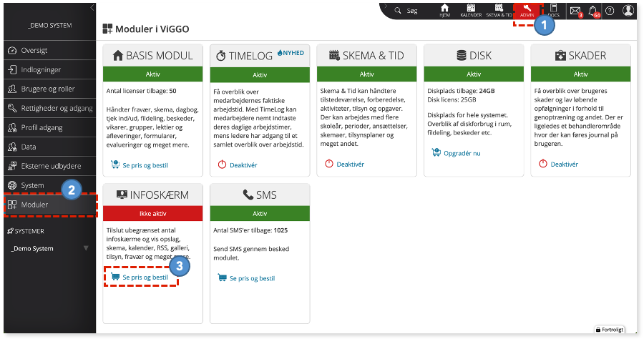Click the Rettigheder og adgang key icon
The height and width of the screenshot is (339, 644).
pos(12,108)
